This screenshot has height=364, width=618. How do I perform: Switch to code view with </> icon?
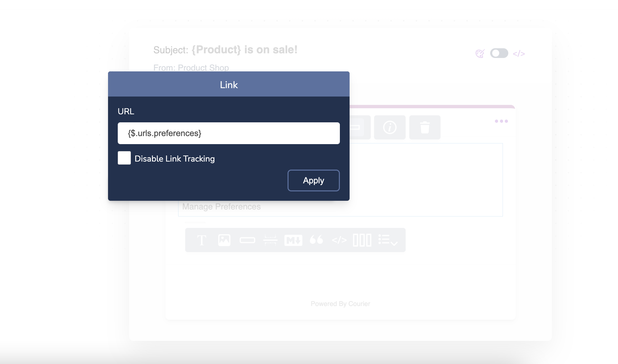point(519,53)
